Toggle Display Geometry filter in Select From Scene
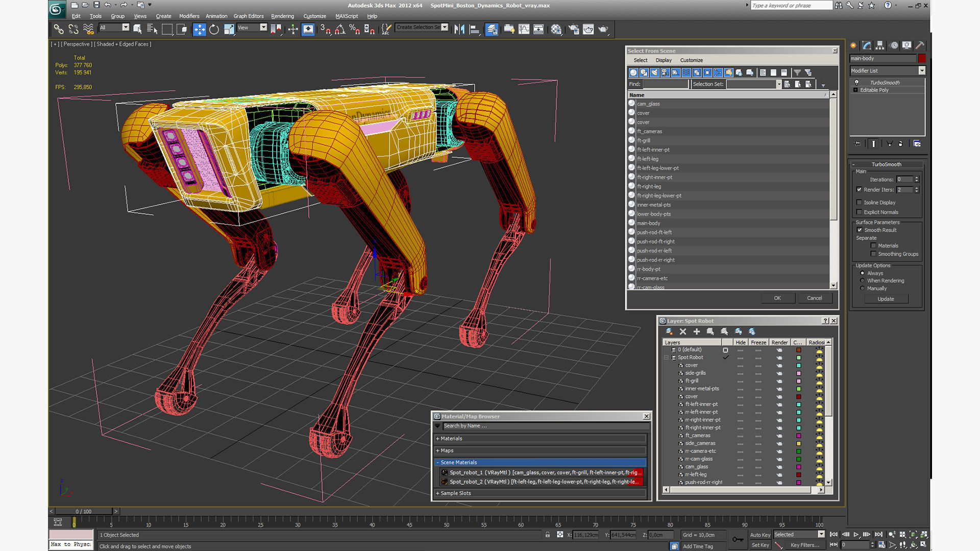 pyautogui.click(x=633, y=72)
